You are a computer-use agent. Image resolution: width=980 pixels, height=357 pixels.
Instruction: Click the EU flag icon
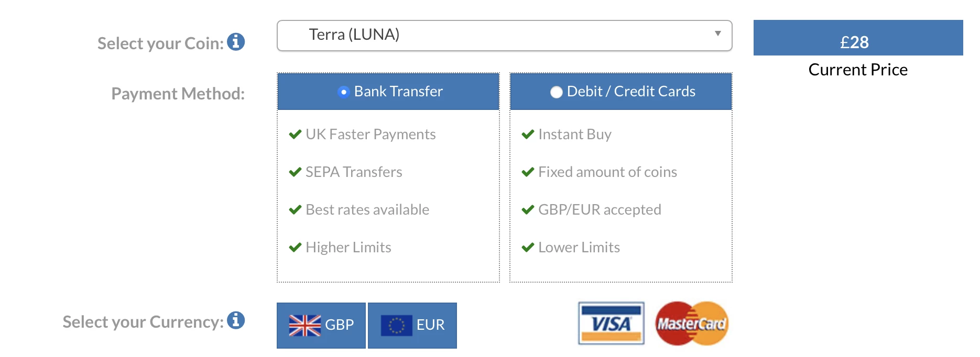pos(396,325)
